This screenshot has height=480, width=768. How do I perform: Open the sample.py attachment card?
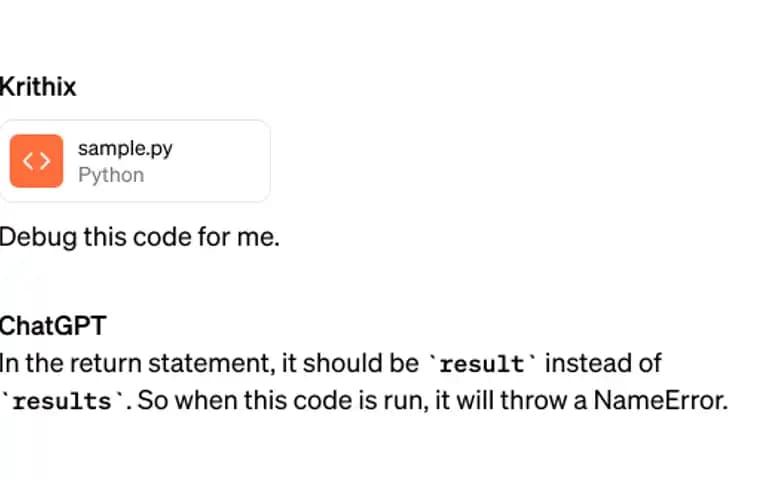(x=135, y=161)
